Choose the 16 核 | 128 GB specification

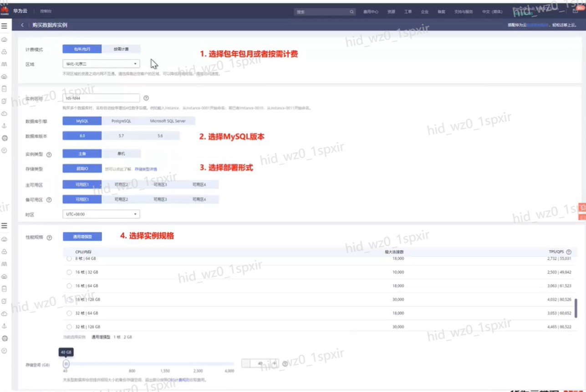[69, 300]
